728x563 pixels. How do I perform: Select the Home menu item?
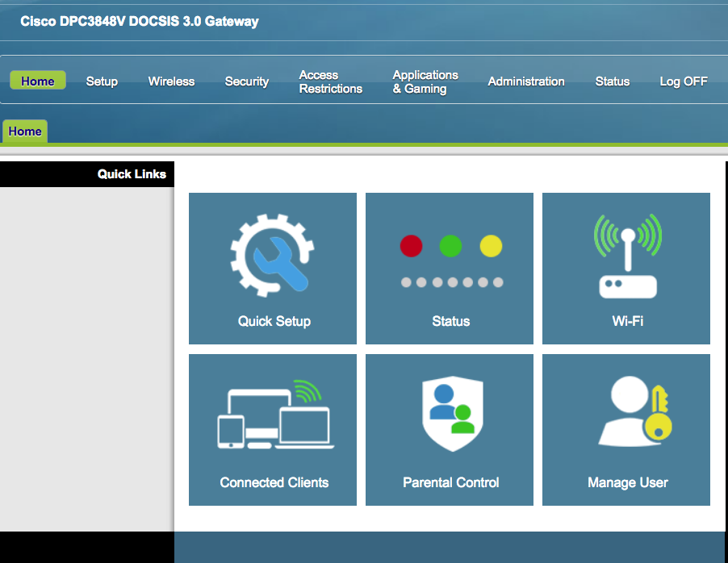coord(38,81)
